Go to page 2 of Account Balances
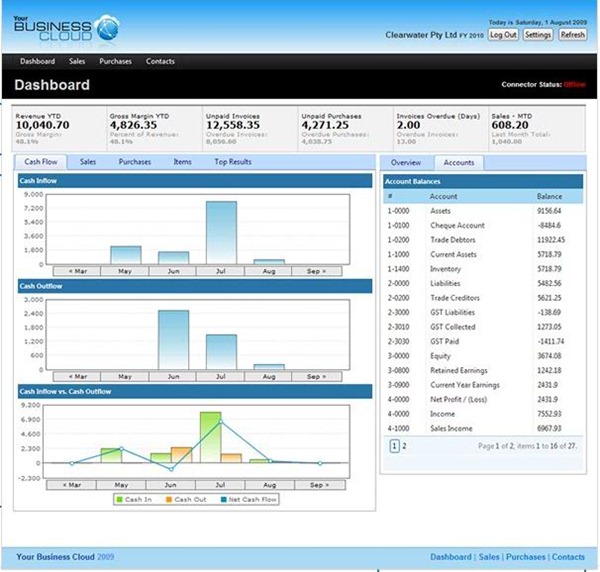 404,446
